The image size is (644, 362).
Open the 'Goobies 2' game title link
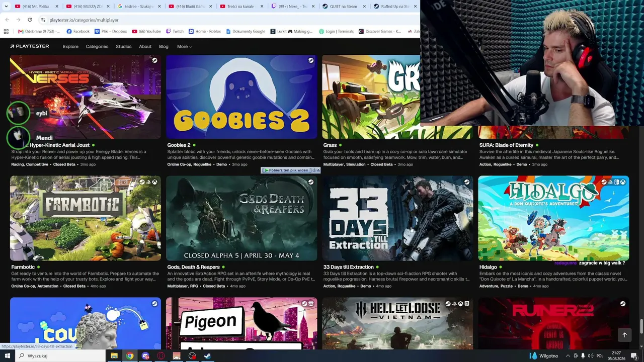pyautogui.click(x=179, y=145)
